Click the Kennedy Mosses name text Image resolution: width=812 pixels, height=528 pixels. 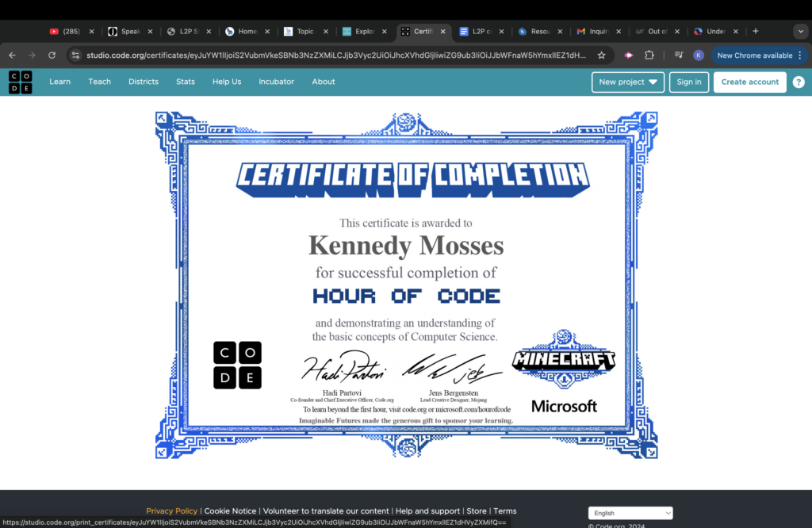click(406, 245)
